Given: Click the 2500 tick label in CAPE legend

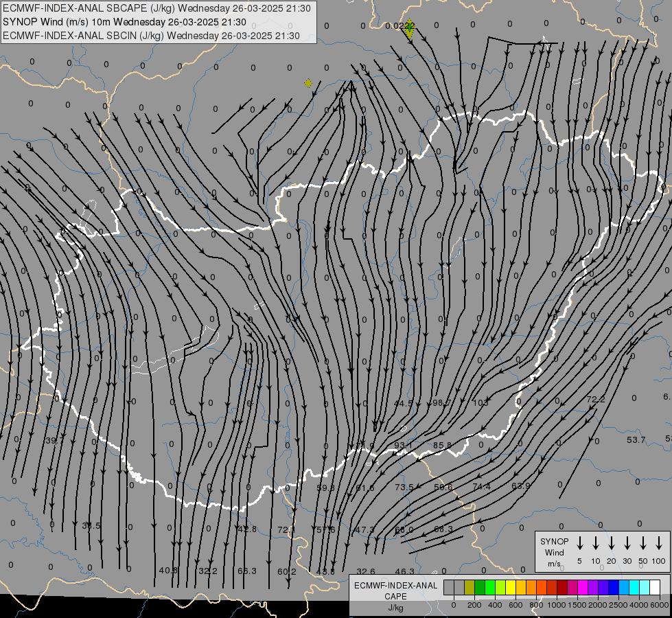Looking at the screenshot, I should (x=618, y=605).
